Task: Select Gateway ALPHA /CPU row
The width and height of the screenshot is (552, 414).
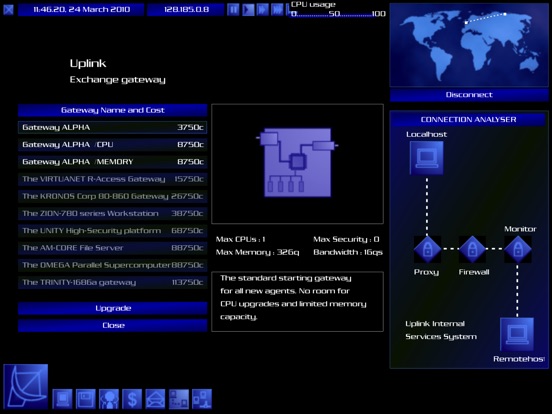Action: [113, 145]
